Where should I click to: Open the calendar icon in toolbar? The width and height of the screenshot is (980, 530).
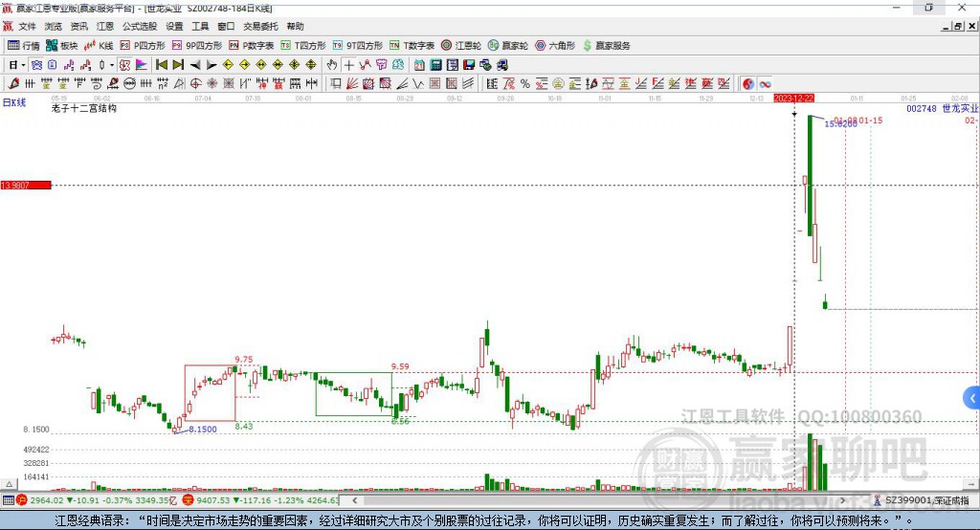click(419, 65)
